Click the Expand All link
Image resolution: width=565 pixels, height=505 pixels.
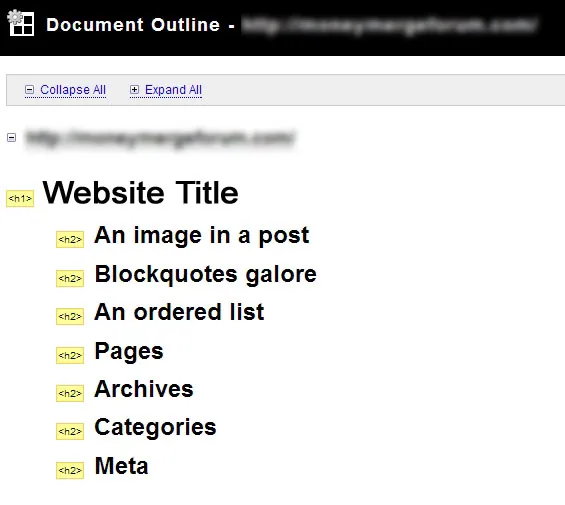(173, 90)
